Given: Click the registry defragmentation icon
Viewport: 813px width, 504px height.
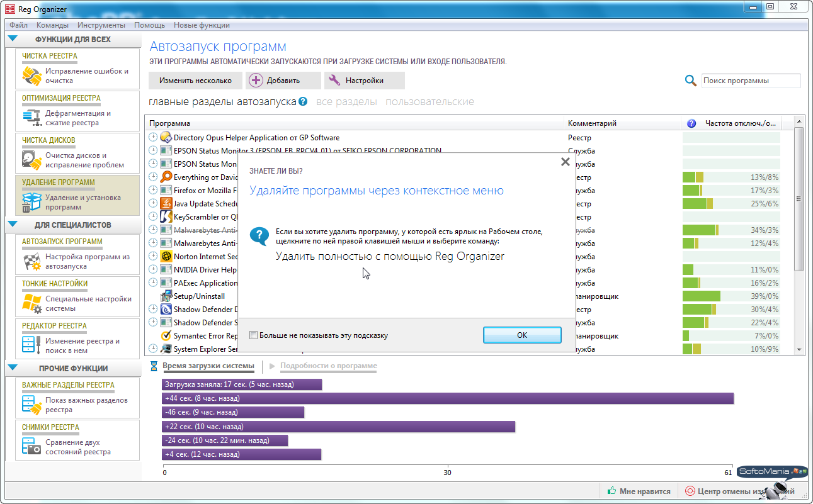Looking at the screenshot, I should [x=31, y=118].
